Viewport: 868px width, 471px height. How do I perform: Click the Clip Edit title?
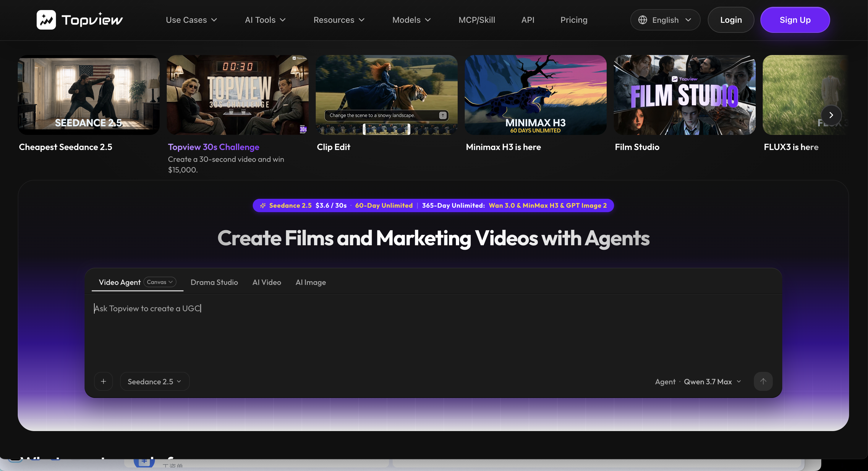pyautogui.click(x=333, y=147)
